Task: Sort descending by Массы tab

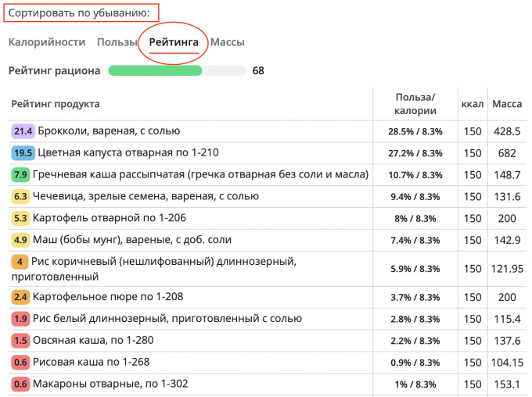Action: click(227, 42)
